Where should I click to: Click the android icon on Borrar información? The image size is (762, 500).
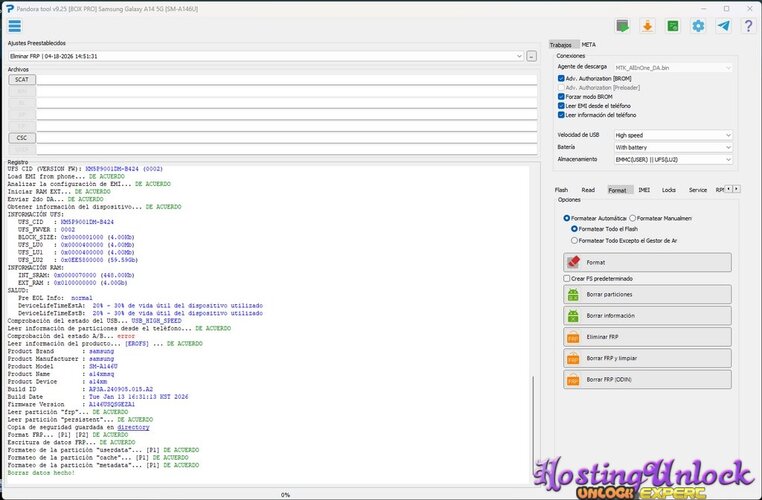pyautogui.click(x=573, y=315)
